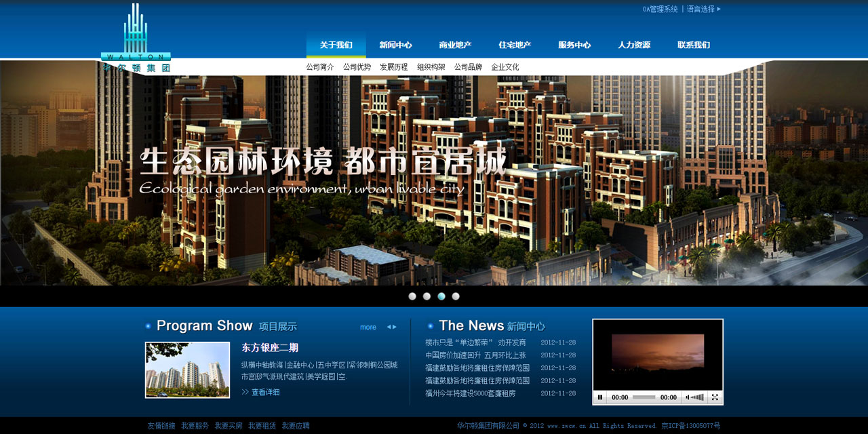Pause the video player
Screen dimensions: 868x434
click(x=600, y=397)
